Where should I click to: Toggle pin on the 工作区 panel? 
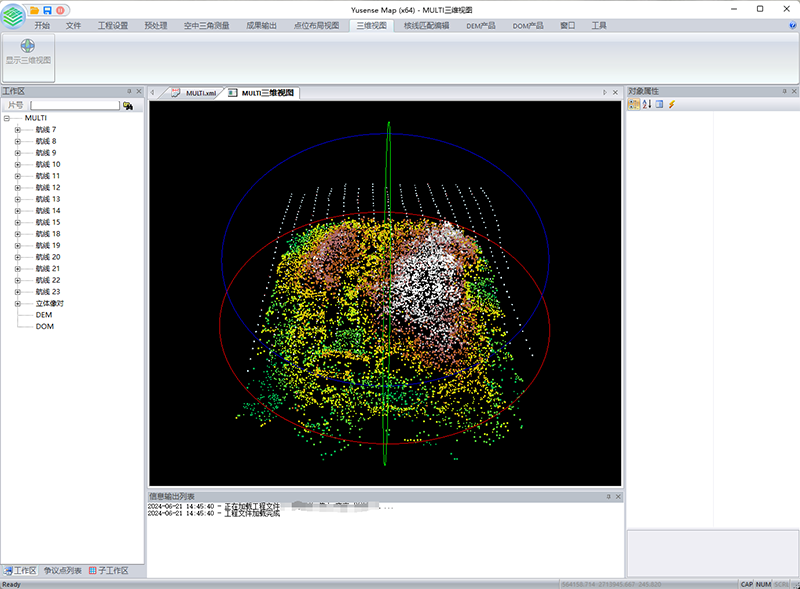click(129, 91)
